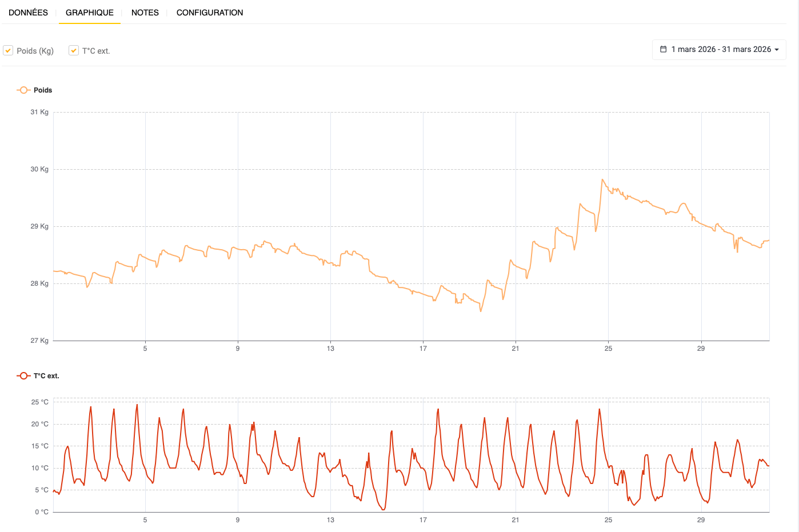Open the NOTES tab

click(x=145, y=13)
